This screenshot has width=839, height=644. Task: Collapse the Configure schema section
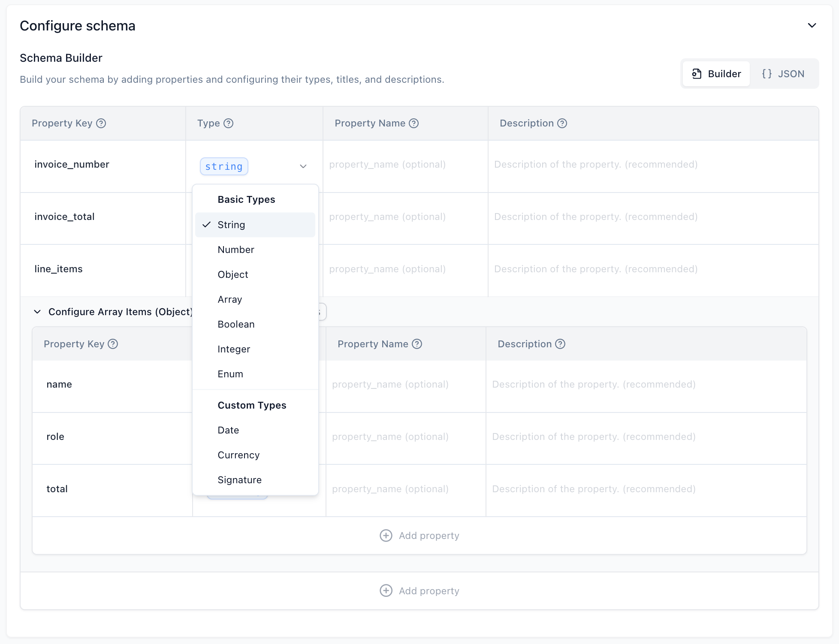click(x=812, y=26)
